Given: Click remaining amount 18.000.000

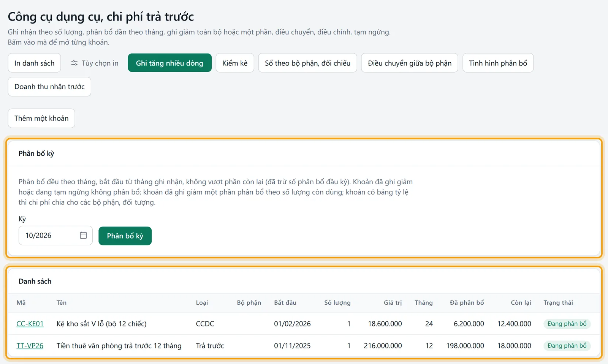Looking at the screenshot, I should (514, 346).
